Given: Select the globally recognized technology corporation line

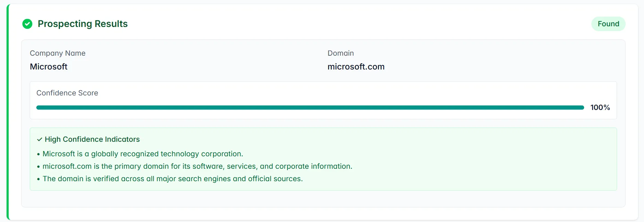Looking at the screenshot, I should pos(143,154).
